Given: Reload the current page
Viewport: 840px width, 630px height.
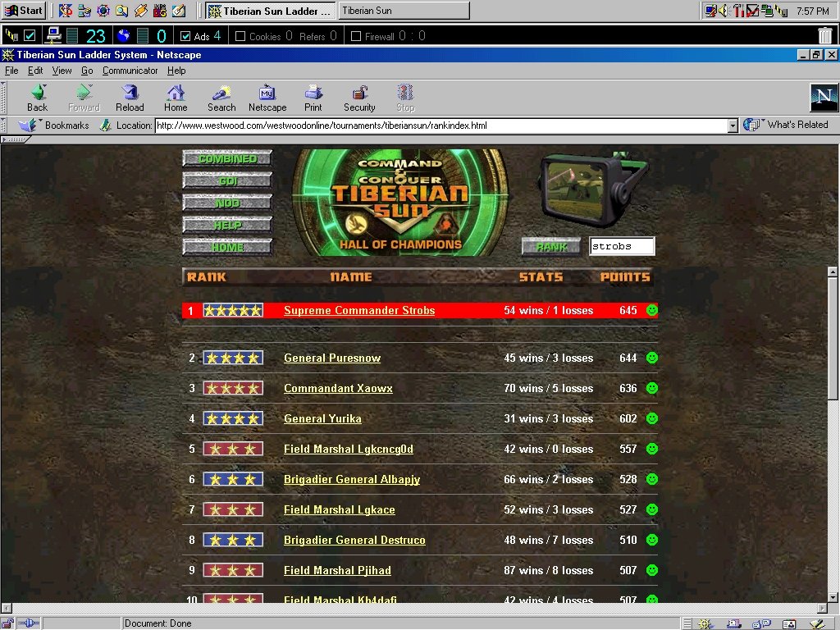Looking at the screenshot, I should [130, 98].
